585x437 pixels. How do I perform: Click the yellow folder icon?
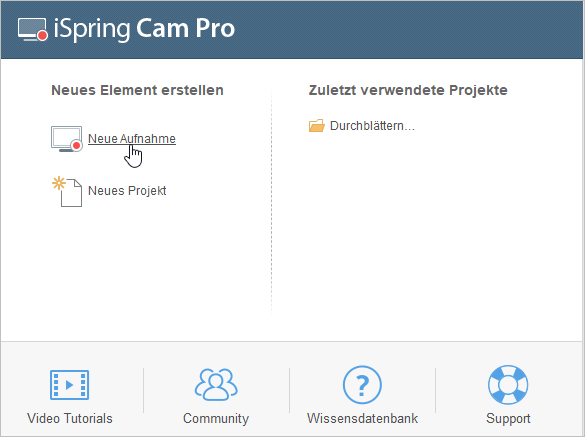(x=317, y=126)
